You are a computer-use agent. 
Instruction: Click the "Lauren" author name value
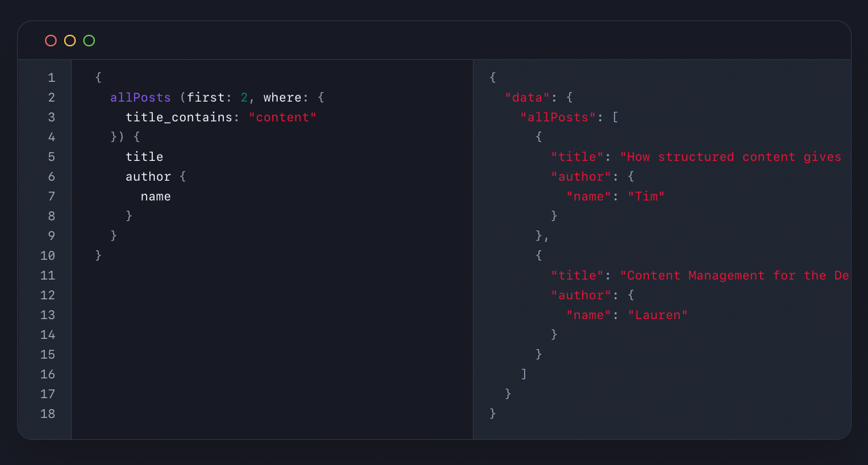(x=657, y=315)
